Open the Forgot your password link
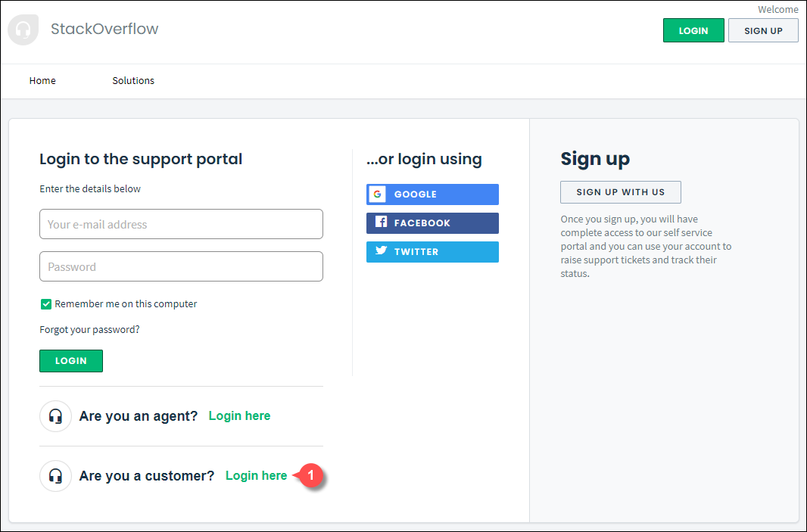Viewport: 807px width, 532px height. tap(89, 330)
